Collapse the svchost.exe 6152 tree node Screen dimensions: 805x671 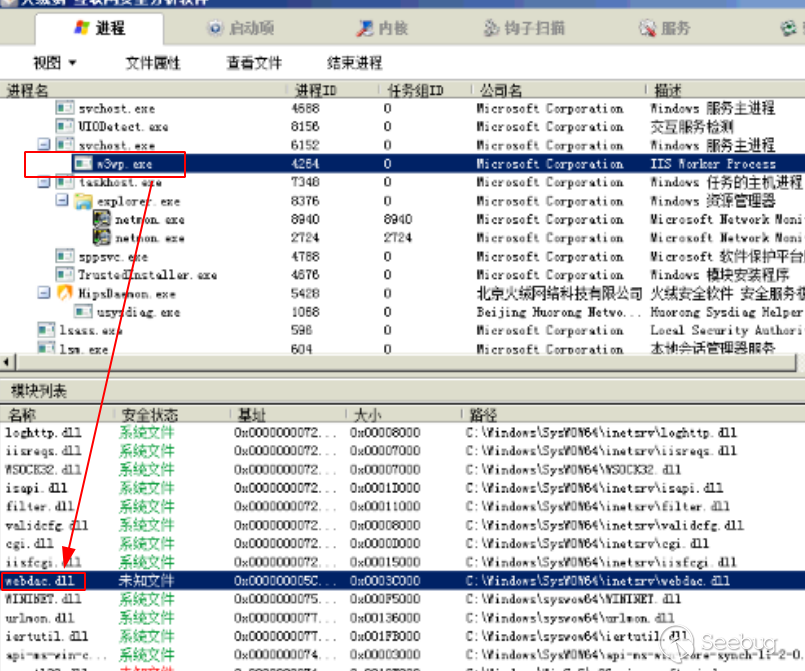(x=43, y=146)
